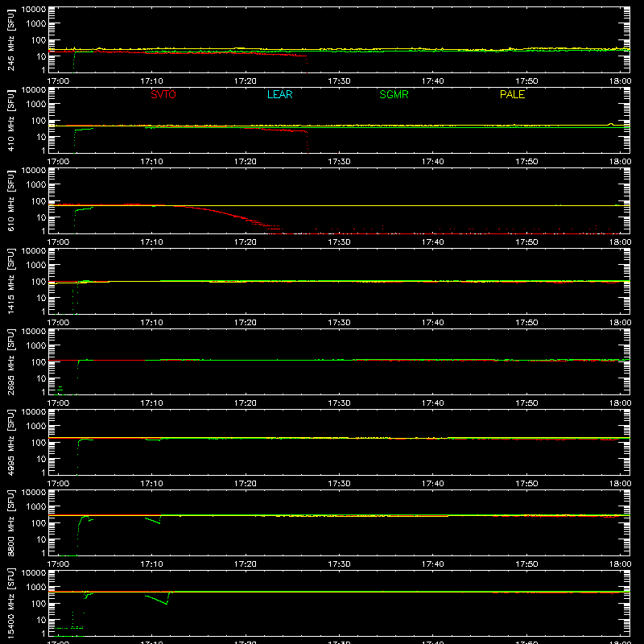Select the 2695 MHz [SFU] axis title
The height and width of the screenshot is (644, 644).
[x=11, y=361]
